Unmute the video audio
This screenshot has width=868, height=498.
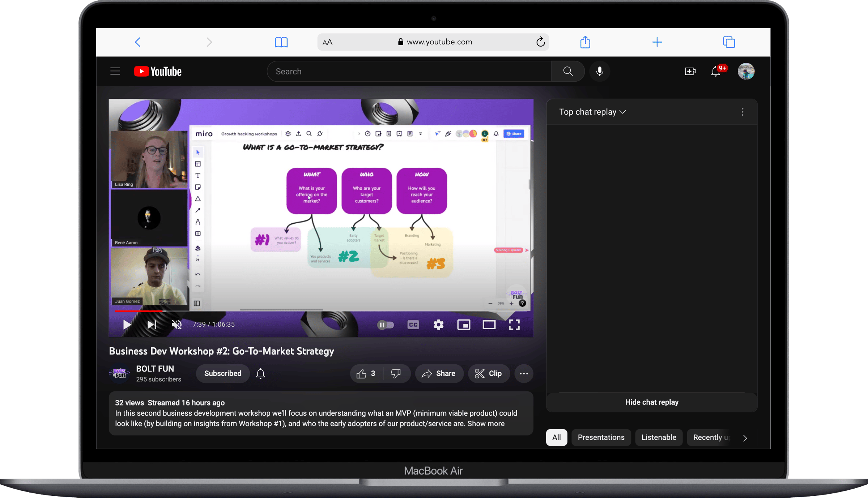177,325
